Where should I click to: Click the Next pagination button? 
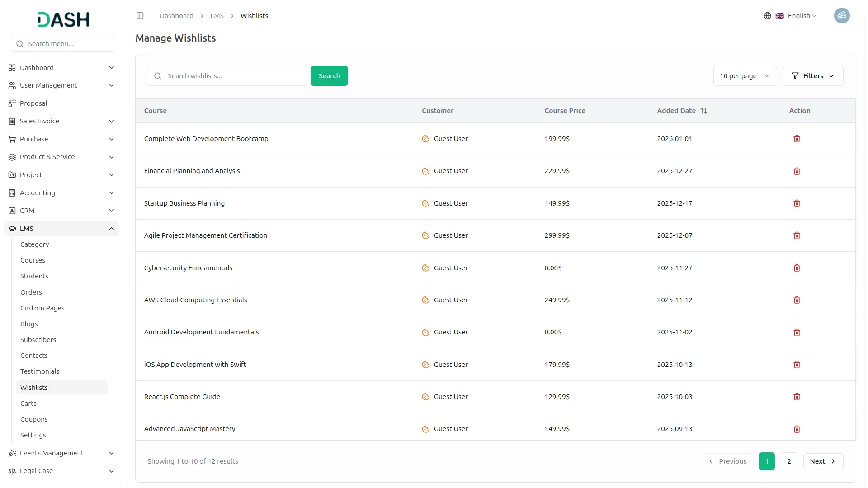click(x=822, y=461)
